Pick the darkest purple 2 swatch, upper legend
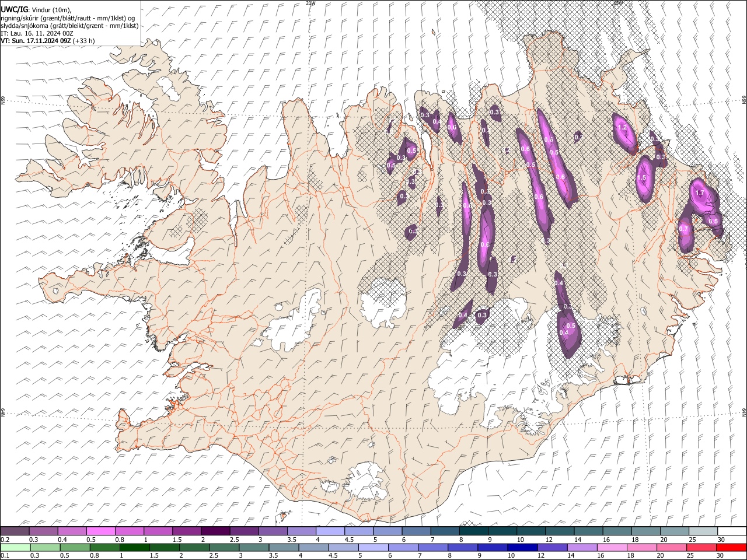The width and height of the screenshot is (747, 560). tap(215, 531)
